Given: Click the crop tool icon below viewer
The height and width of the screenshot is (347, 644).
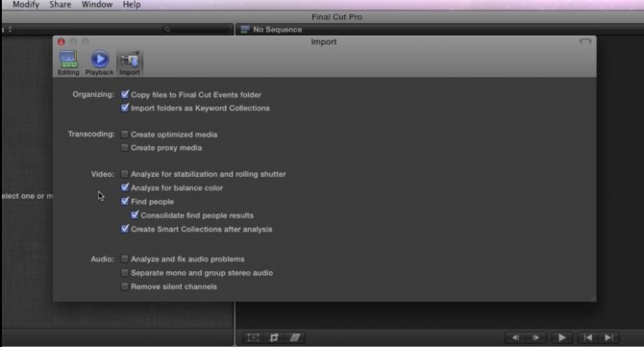Looking at the screenshot, I should [274, 337].
